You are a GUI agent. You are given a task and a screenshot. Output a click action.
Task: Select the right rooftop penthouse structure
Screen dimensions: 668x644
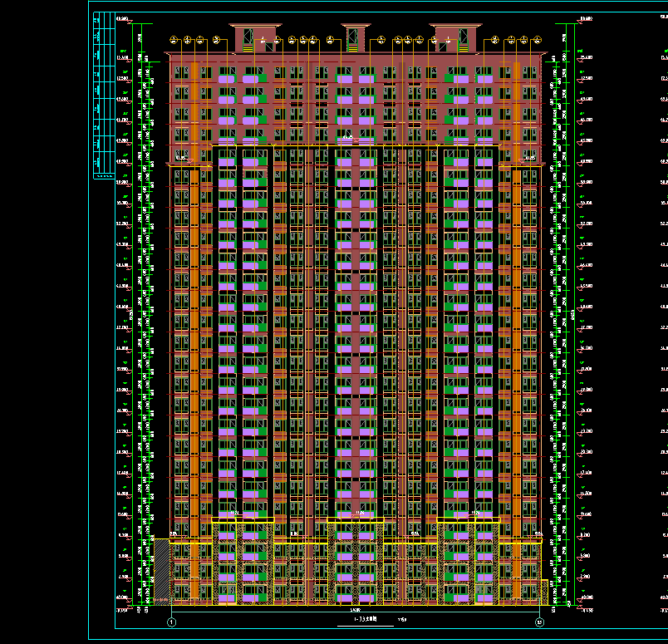pyautogui.click(x=454, y=37)
